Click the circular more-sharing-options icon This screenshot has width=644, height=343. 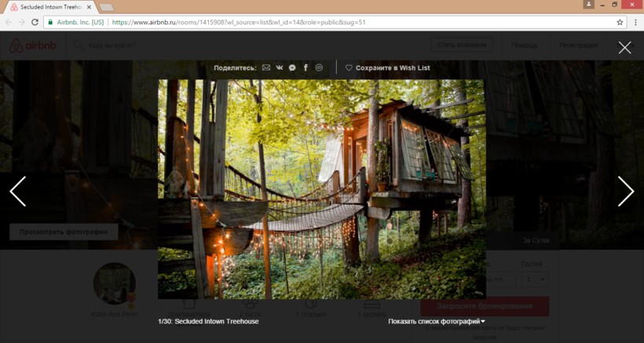pos(319,68)
